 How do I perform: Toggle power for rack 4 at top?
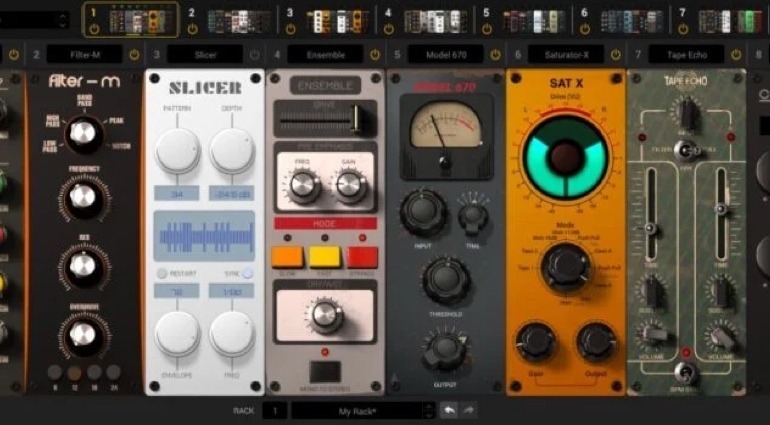(388, 29)
